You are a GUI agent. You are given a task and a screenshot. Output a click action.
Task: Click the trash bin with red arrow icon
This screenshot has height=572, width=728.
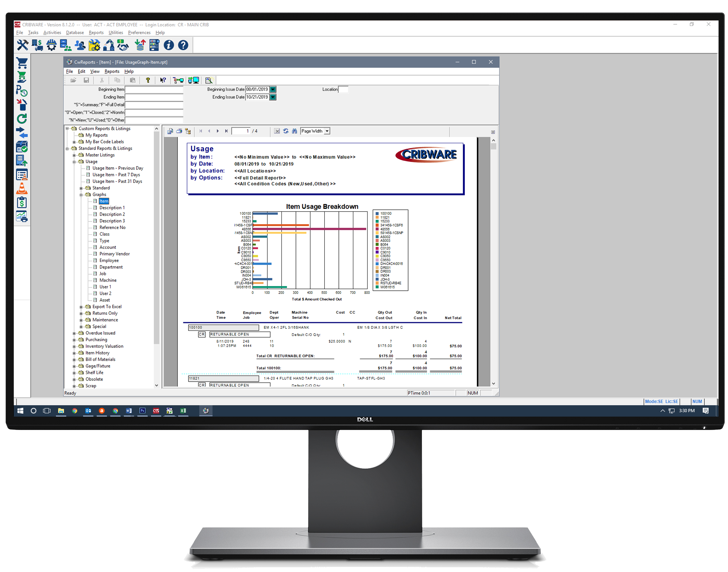[x=22, y=105]
